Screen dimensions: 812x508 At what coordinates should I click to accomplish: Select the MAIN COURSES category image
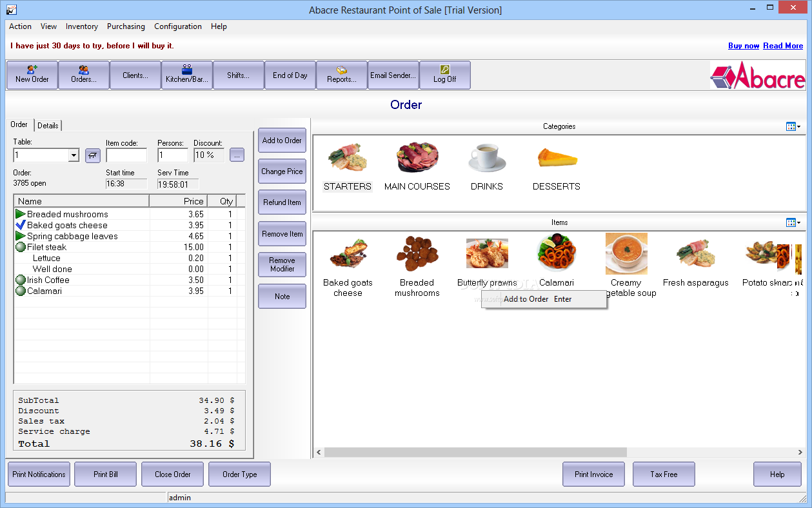coord(417,159)
